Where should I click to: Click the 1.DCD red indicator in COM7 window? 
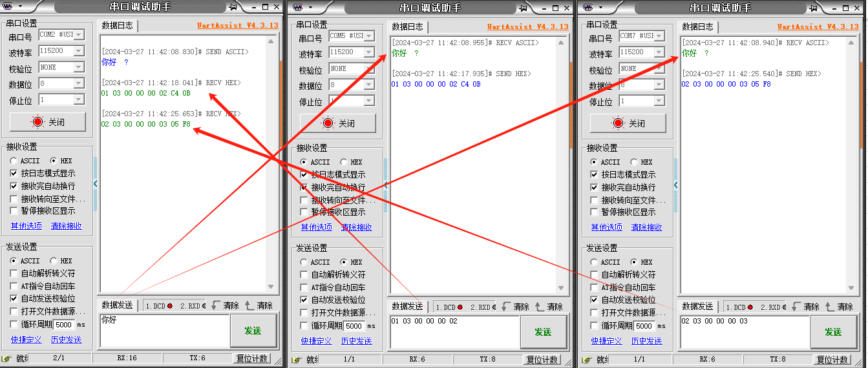pyautogui.click(x=750, y=307)
